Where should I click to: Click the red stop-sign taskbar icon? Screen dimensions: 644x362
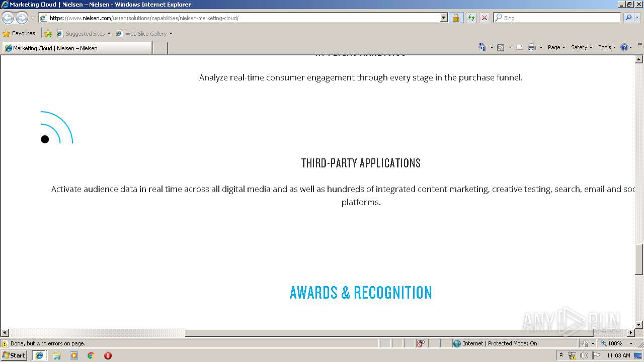coord(108,355)
